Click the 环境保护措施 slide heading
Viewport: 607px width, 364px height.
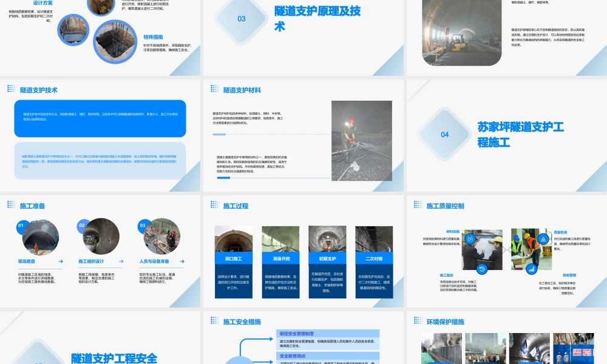coord(445,322)
